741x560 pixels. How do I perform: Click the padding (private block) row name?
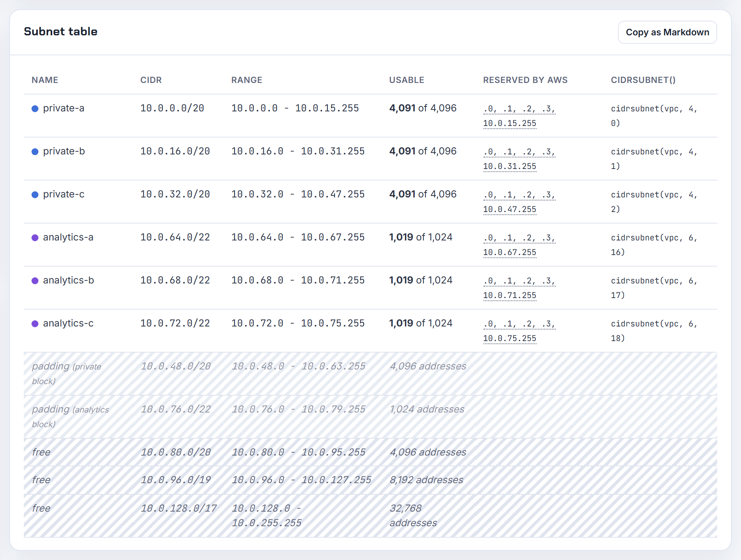click(x=66, y=373)
